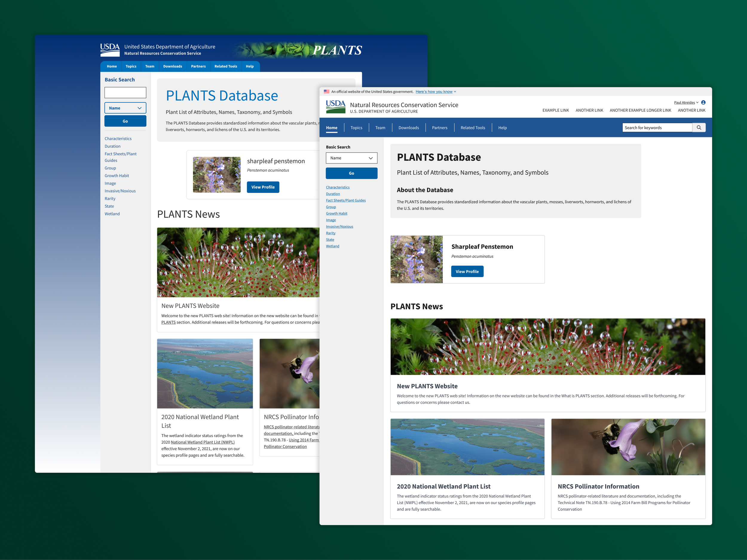Click sundew image on front window news card
Screen dimensions: 747x560
click(548, 347)
